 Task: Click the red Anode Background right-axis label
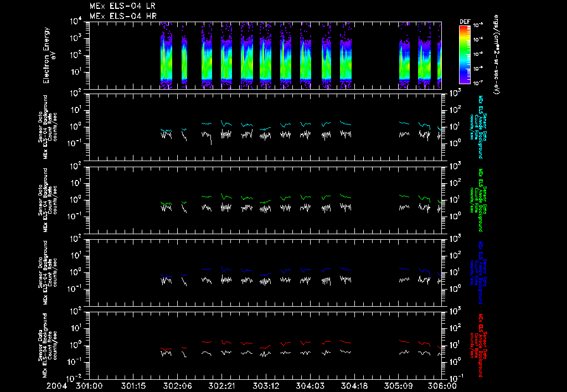480,345
